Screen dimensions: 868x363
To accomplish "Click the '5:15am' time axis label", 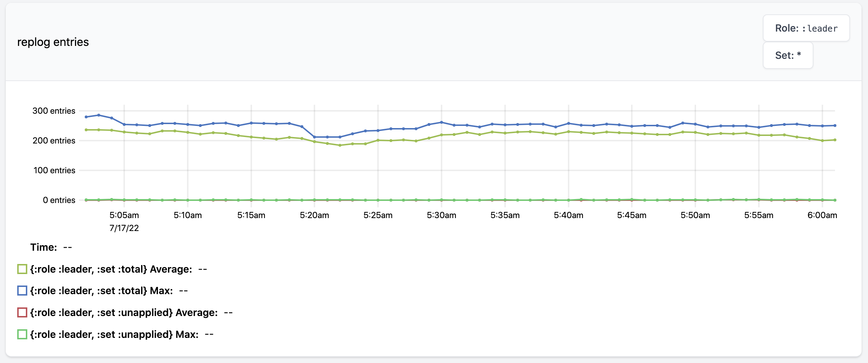I will (x=251, y=215).
